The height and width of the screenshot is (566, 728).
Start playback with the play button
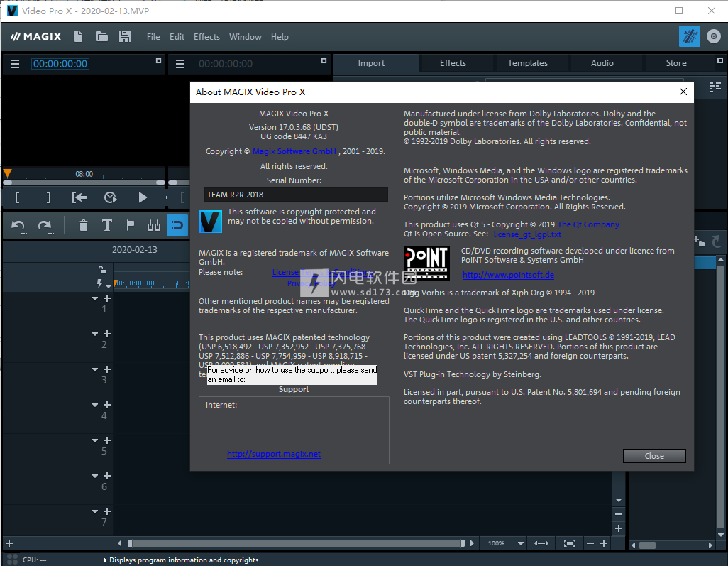(143, 197)
